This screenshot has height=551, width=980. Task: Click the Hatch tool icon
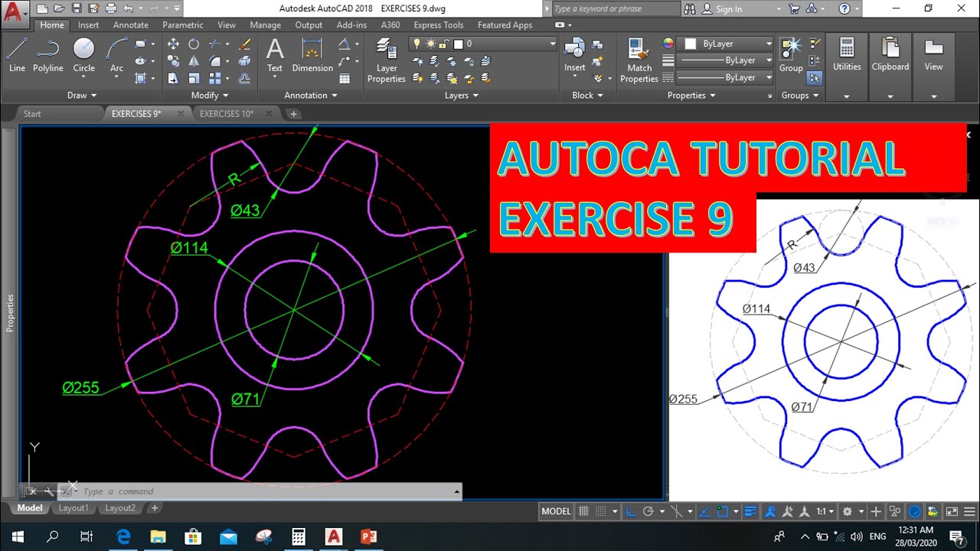[141, 78]
